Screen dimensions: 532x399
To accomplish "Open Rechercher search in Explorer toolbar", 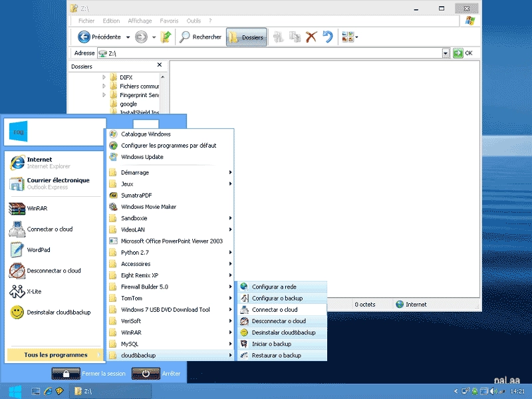I will point(200,37).
